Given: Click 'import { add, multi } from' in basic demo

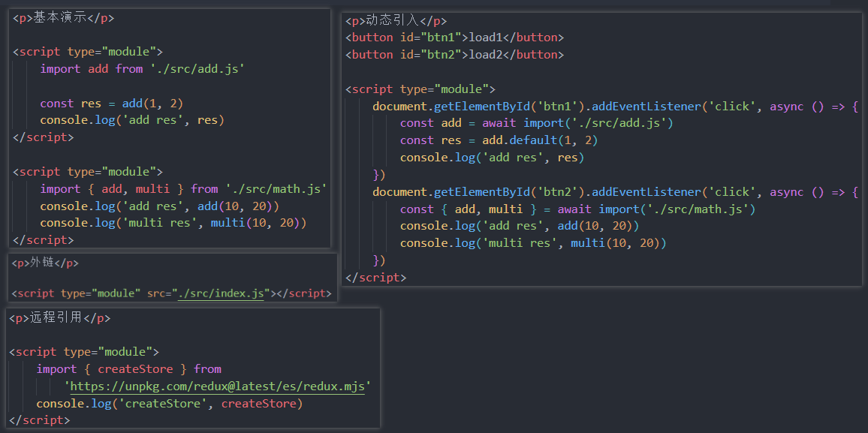Looking at the screenshot, I should tap(129, 189).
